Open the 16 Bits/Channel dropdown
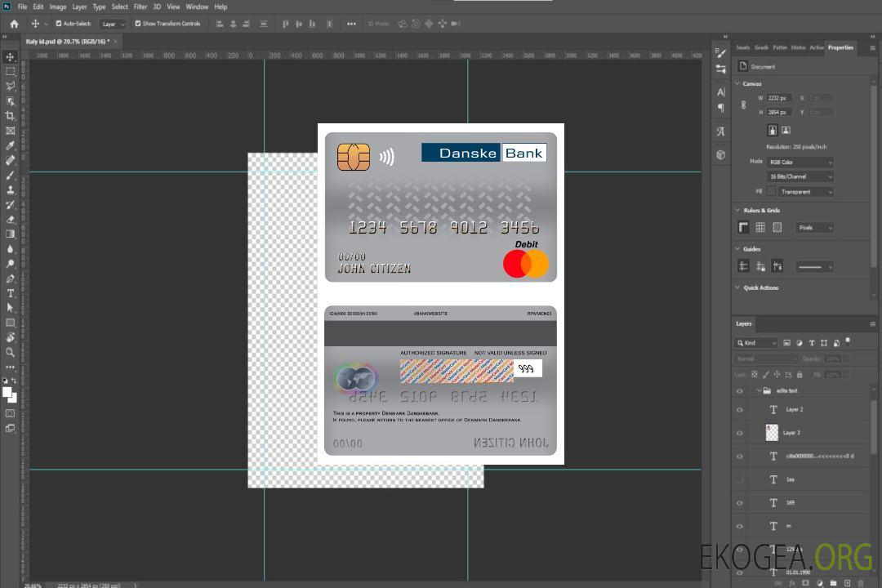 (x=800, y=176)
